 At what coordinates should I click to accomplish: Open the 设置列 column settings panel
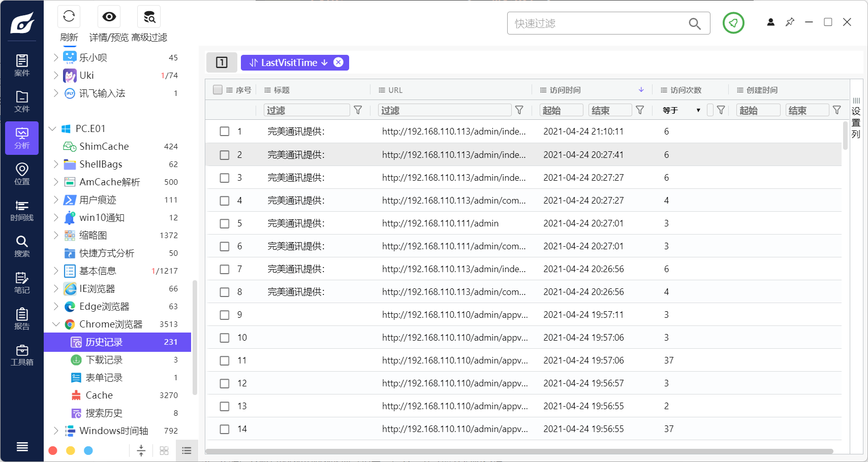(x=856, y=118)
